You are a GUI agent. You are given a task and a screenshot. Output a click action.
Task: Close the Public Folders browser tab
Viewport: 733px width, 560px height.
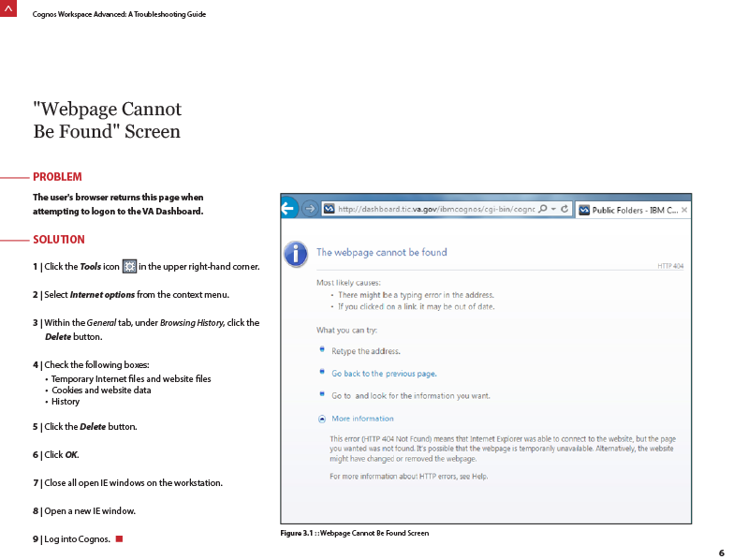pos(684,211)
